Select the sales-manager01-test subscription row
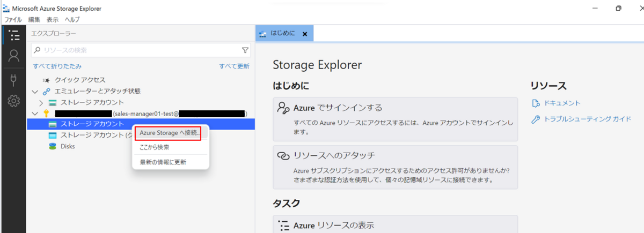Image resolution: width=644 pixels, height=233 pixels. 141,114
